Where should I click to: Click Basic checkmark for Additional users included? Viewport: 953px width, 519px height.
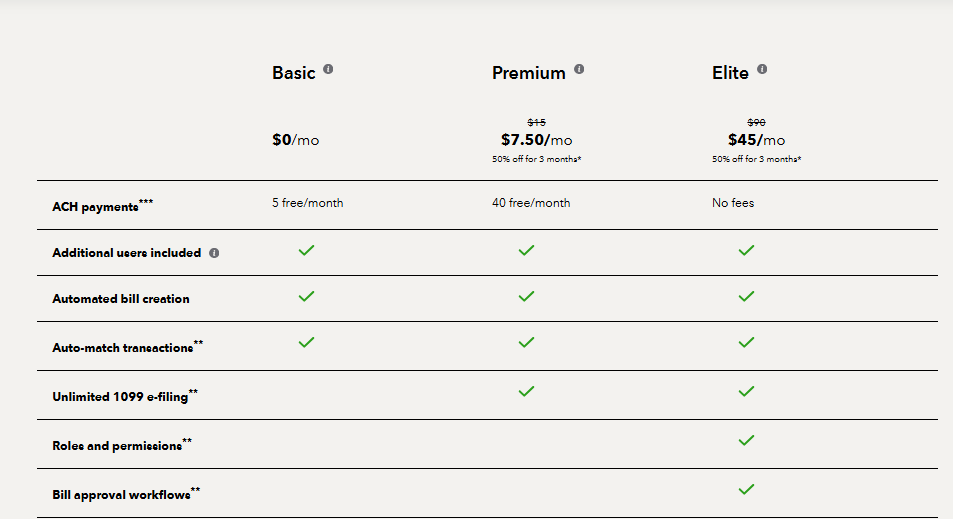[x=307, y=250]
